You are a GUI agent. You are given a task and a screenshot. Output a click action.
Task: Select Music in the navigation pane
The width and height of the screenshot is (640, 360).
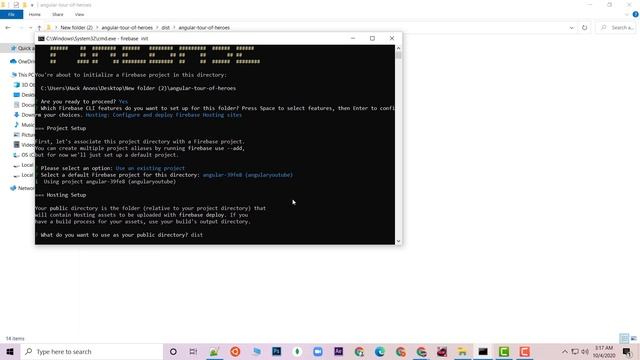(x=24, y=125)
